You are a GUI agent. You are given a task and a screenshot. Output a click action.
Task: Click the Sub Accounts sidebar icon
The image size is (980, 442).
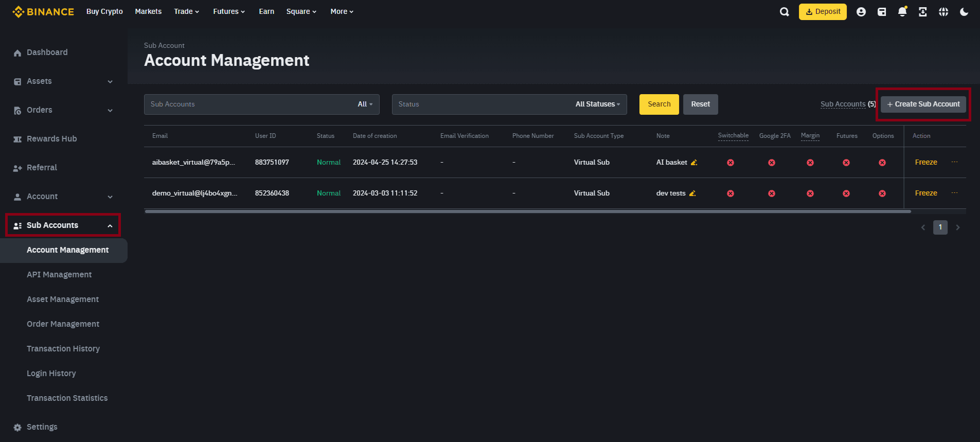click(x=17, y=226)
